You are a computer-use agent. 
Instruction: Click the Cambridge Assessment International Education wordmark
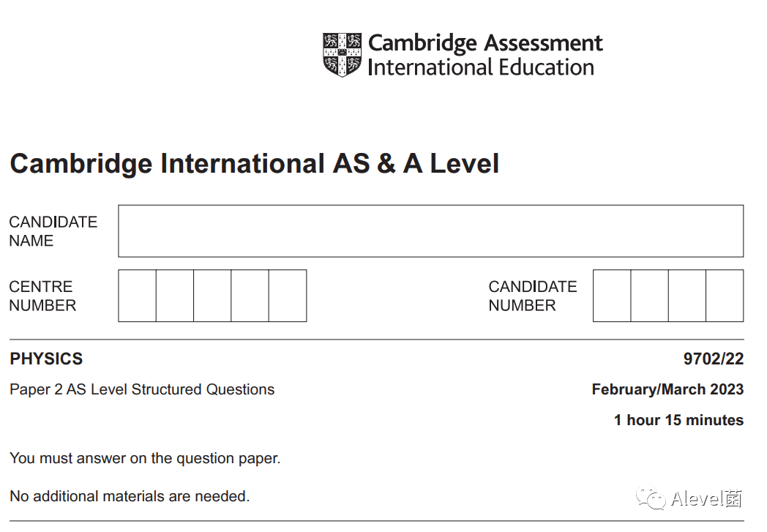point(485,55)
